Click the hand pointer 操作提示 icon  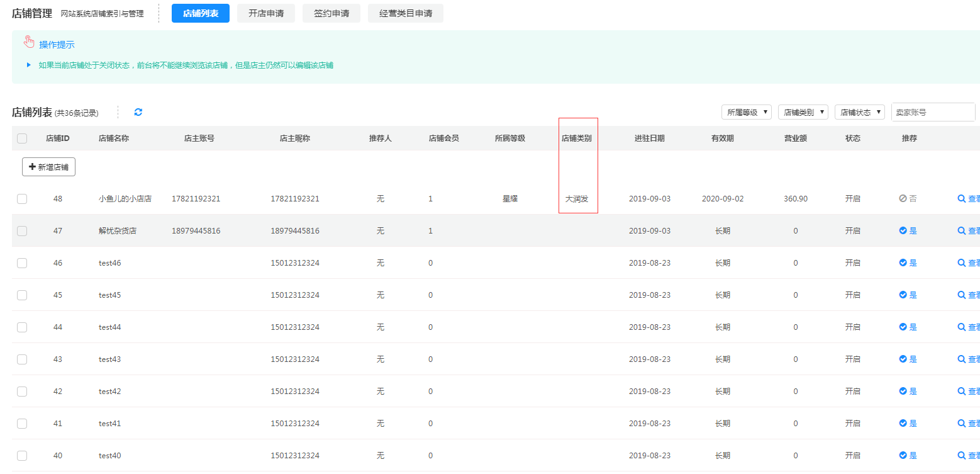tap(29, 42)
